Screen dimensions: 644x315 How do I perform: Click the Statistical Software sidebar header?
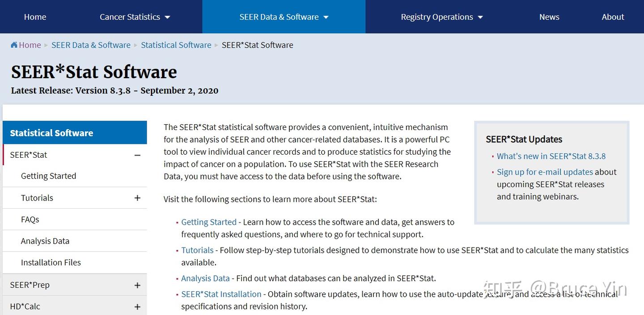click(x=51, y=133)
